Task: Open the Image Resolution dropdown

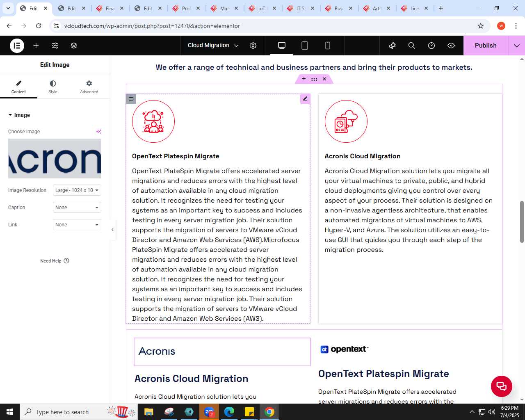Action: (x=77, y=190)
